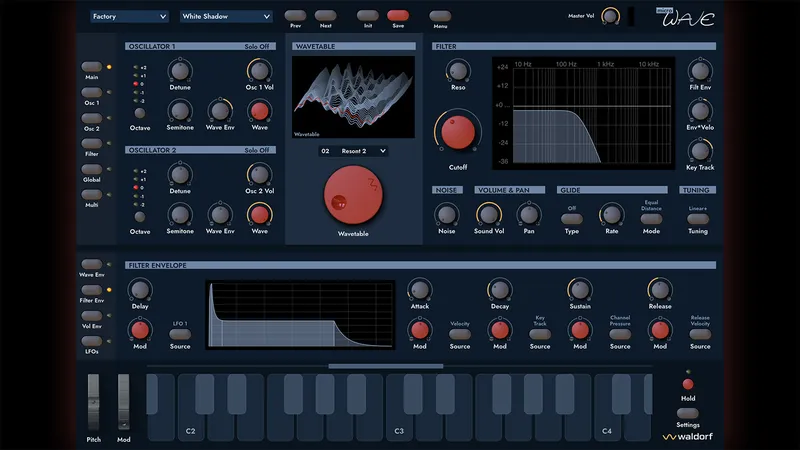Click the large red Wavetable knob
This screenshot has width=800, height=450.
click(x=353, y=195)
